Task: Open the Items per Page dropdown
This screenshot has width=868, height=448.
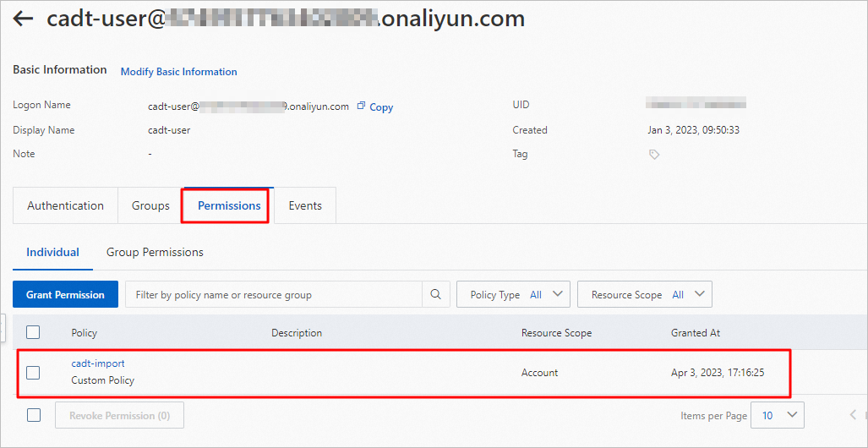Action: (778, 415)
